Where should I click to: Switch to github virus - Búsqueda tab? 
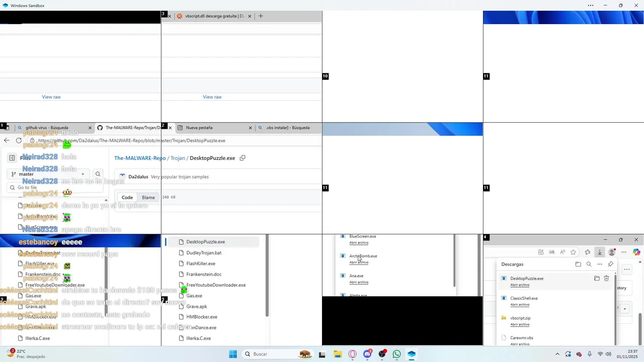(47, 128)
